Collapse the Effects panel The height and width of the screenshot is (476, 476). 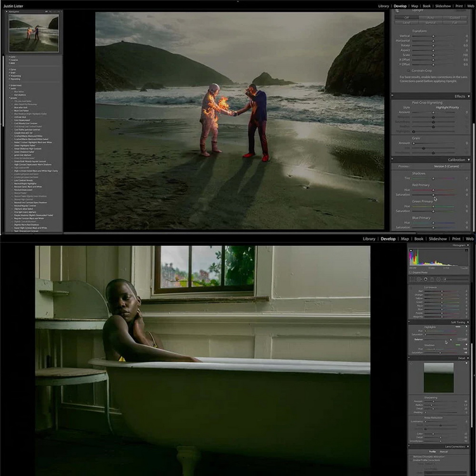pyautogui.click(x=468, y=96)
